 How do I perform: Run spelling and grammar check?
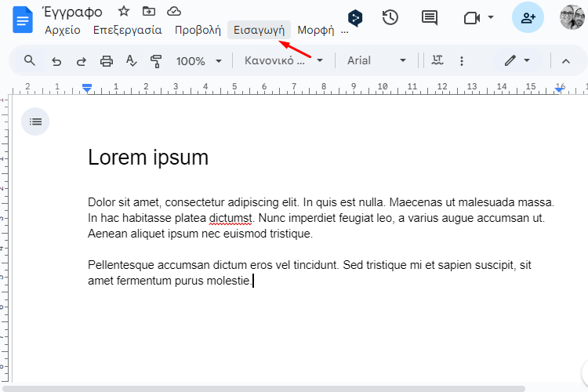131,61
